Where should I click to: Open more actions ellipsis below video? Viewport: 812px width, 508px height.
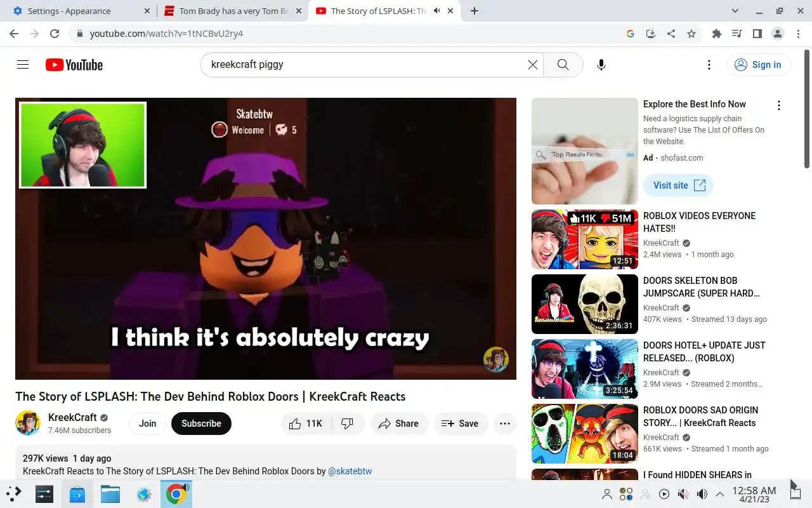[505, 424]
